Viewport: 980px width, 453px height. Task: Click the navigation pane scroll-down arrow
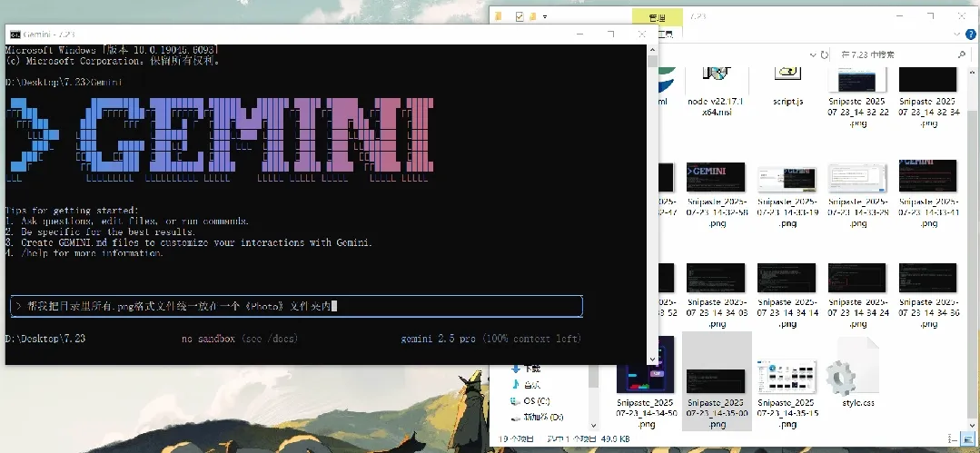(593, 424)
